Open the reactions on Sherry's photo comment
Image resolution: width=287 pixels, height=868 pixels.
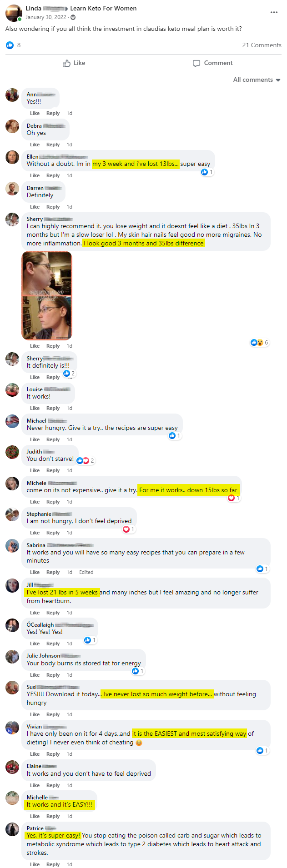click(260, 342)
